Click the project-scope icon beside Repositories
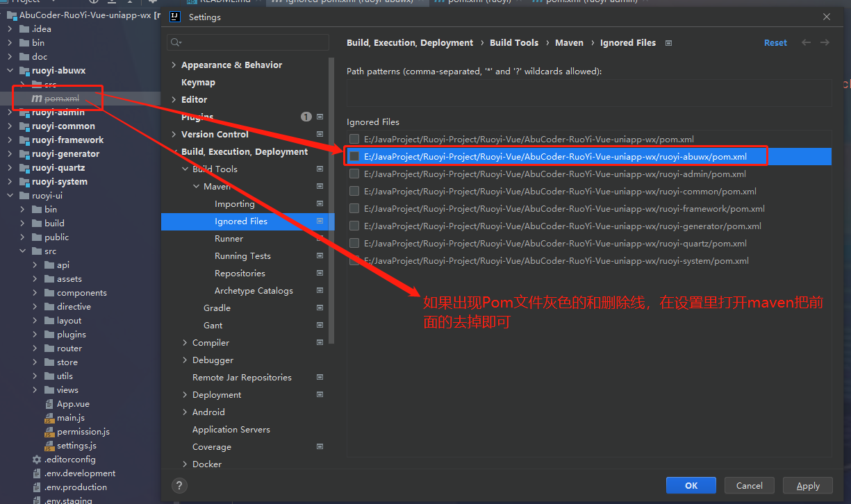The height and width of the screenshot is (504, 851). 320,273
